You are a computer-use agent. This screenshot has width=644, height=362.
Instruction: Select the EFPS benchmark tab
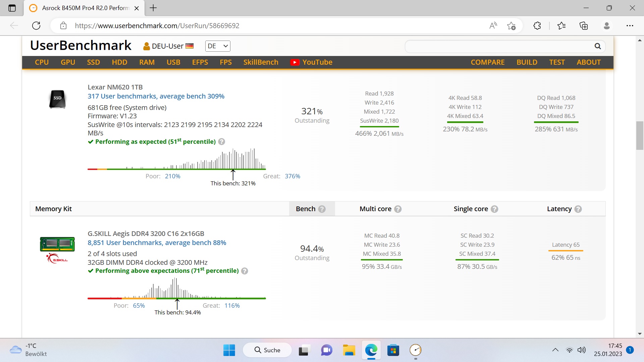pos(200,62)
